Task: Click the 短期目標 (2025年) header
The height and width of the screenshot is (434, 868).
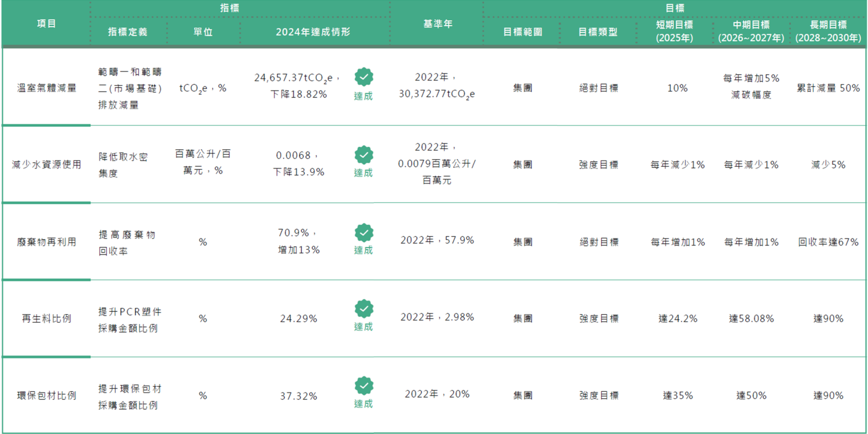Action: coord(674,31)
